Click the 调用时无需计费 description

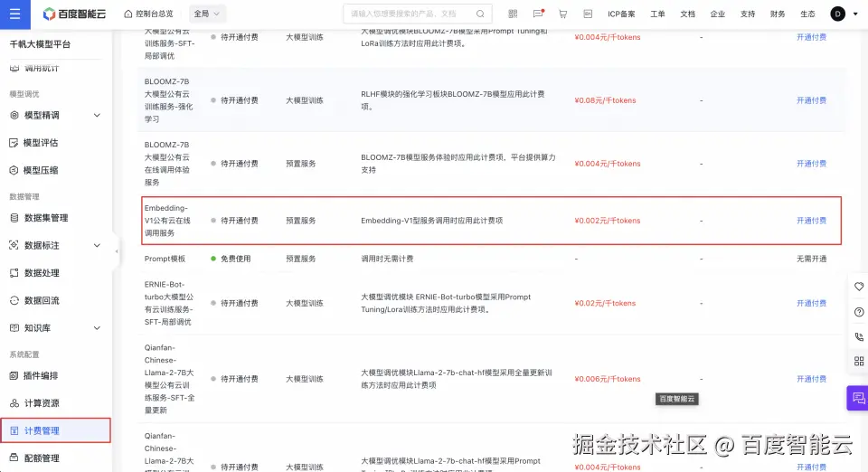tap(387, 259)
